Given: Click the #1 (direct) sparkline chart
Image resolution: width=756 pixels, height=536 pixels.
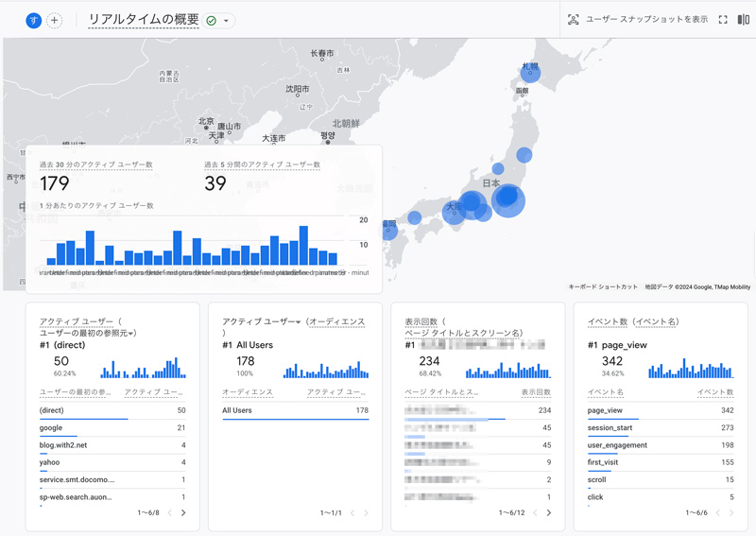Looking at the screenshot, I should coord(144,368).
